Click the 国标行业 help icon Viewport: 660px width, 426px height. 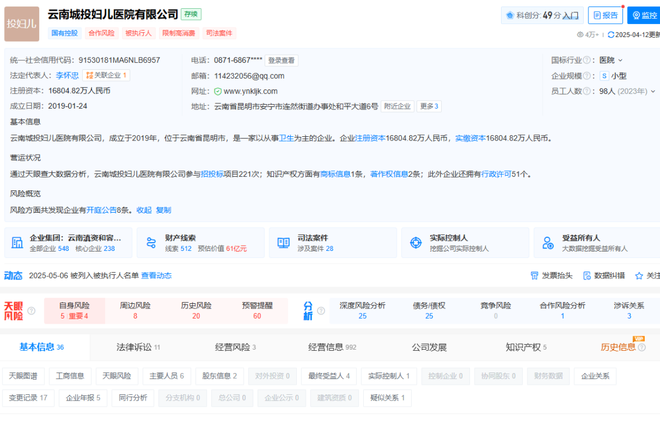pos(586,60)
